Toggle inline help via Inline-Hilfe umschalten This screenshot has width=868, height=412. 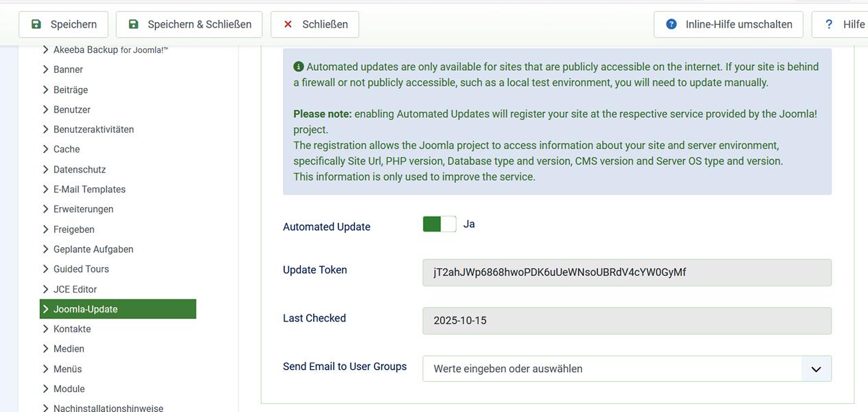729,23
